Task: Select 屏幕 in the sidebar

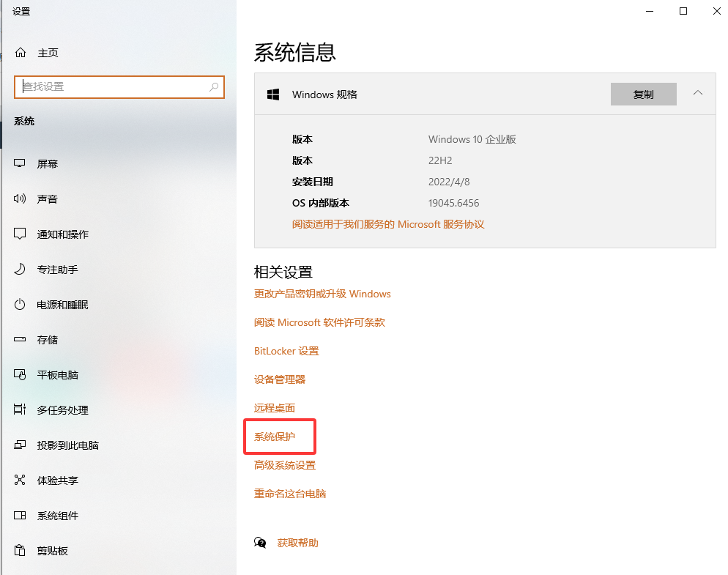Action: pos(48,164)
